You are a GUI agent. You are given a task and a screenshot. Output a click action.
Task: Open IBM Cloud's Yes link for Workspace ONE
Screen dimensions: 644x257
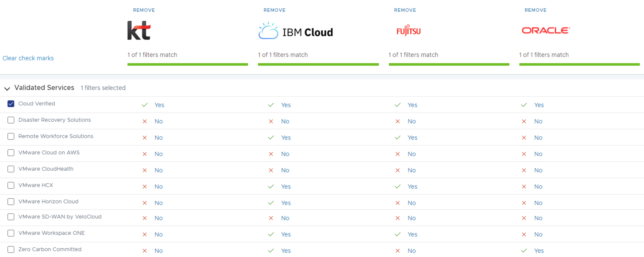[286, 234]
